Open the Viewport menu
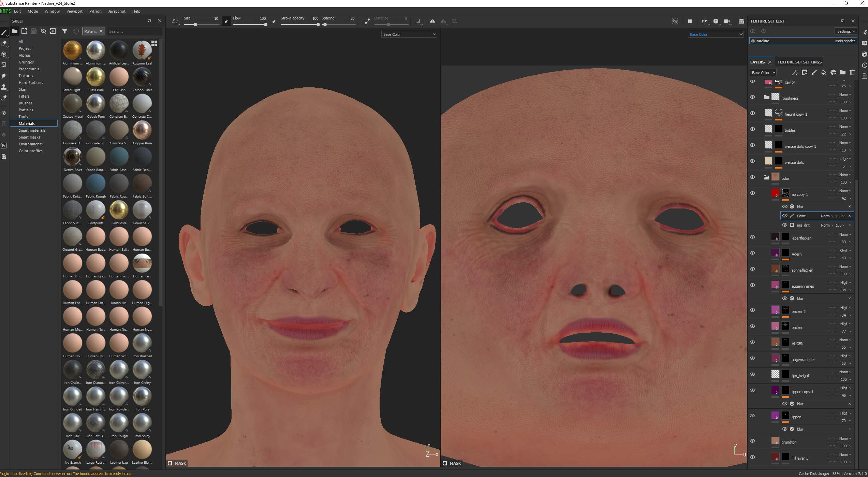This screenshot has width=868, height=477. point(74,11)
